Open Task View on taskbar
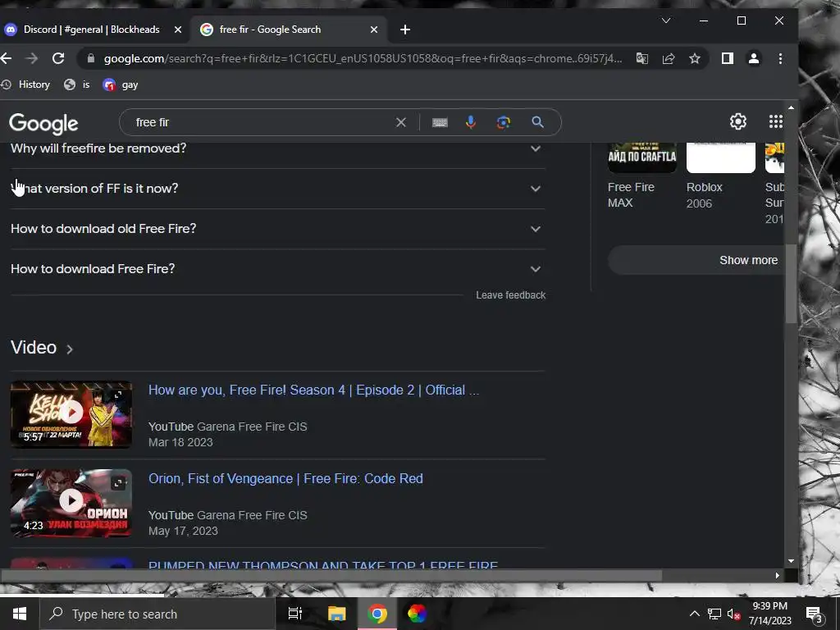The width and height of the screenshot is (840, 630). point(295,614)
